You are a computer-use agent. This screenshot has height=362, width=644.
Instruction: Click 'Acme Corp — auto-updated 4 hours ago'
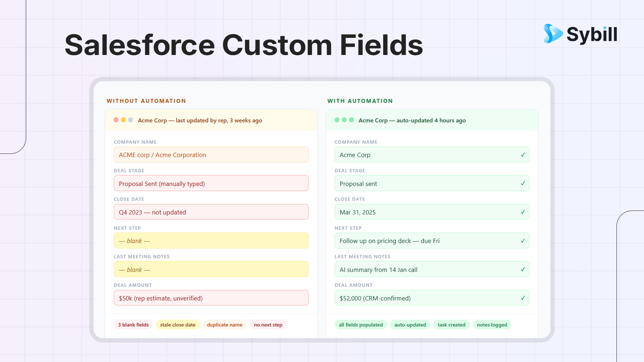(x=412, y=120)
